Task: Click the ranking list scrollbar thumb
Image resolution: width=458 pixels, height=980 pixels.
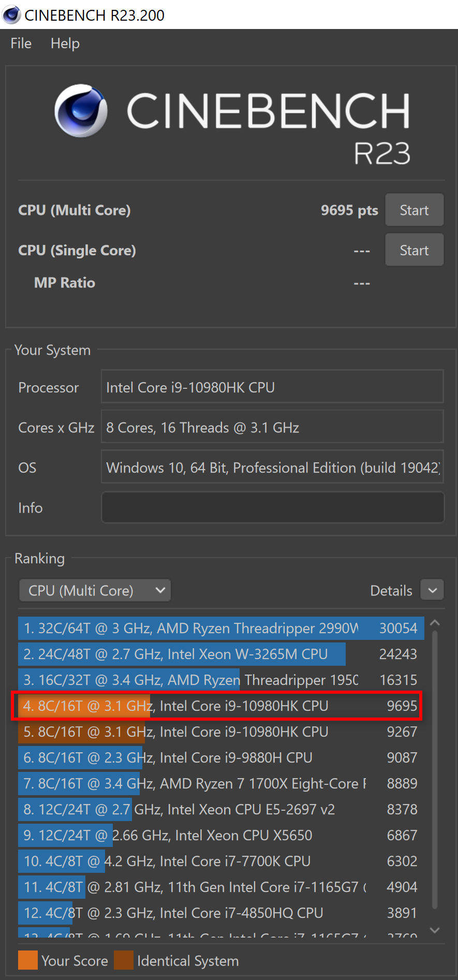Action: 435,770
